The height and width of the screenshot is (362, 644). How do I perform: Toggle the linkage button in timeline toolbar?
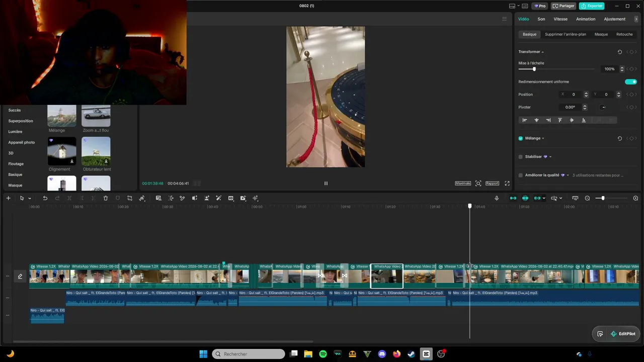click(x=537, y=198)
